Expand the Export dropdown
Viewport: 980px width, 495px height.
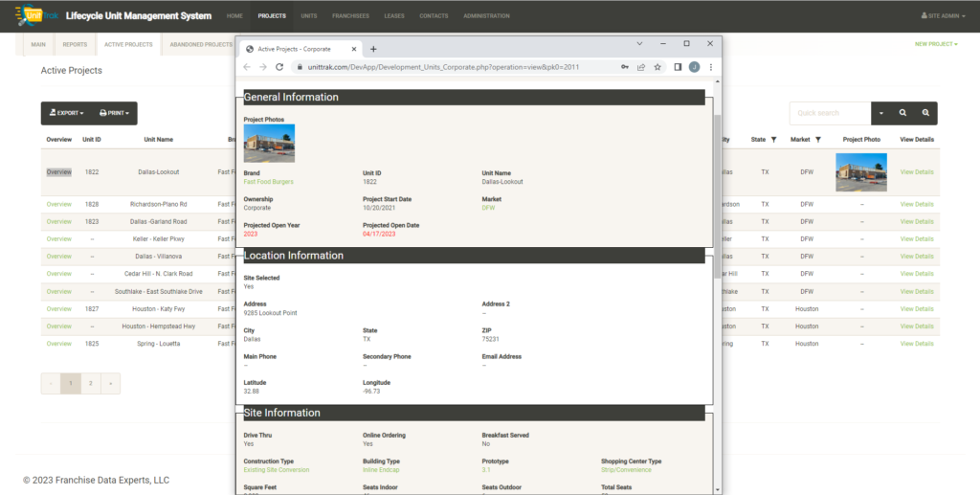pos(66,113)
